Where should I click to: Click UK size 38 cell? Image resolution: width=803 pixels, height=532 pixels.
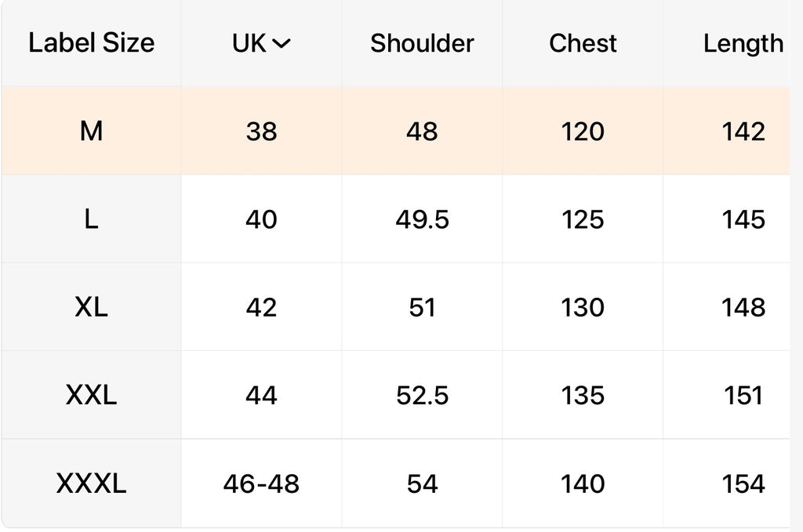point(261,132)
